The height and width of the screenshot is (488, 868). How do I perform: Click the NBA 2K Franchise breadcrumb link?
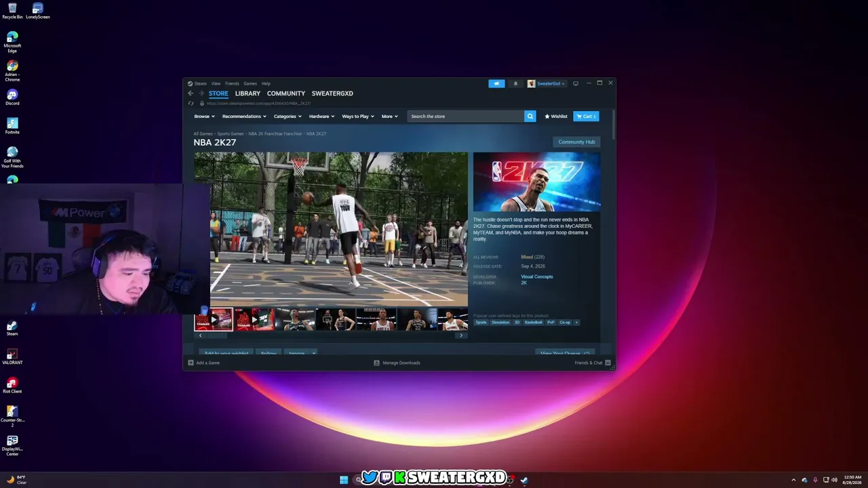[275, 134]
